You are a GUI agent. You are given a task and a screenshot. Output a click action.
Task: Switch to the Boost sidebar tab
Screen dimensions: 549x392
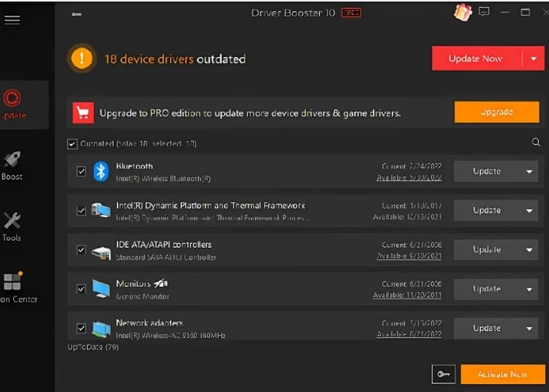point(13,165)
